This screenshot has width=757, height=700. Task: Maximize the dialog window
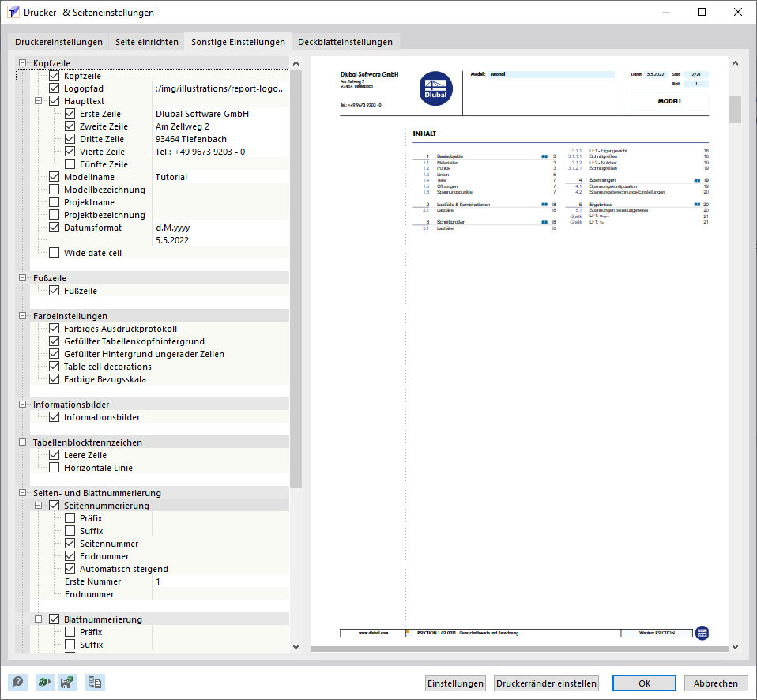point(702,12)
